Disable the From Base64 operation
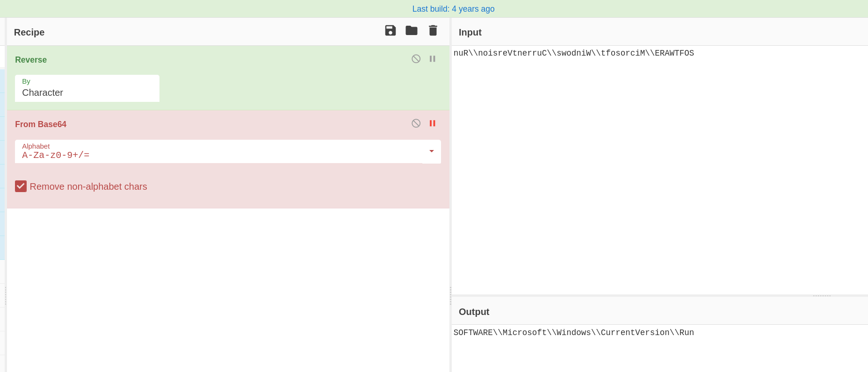Image resolution: width=868 pixels, height=372 pixels. (416, 123)
